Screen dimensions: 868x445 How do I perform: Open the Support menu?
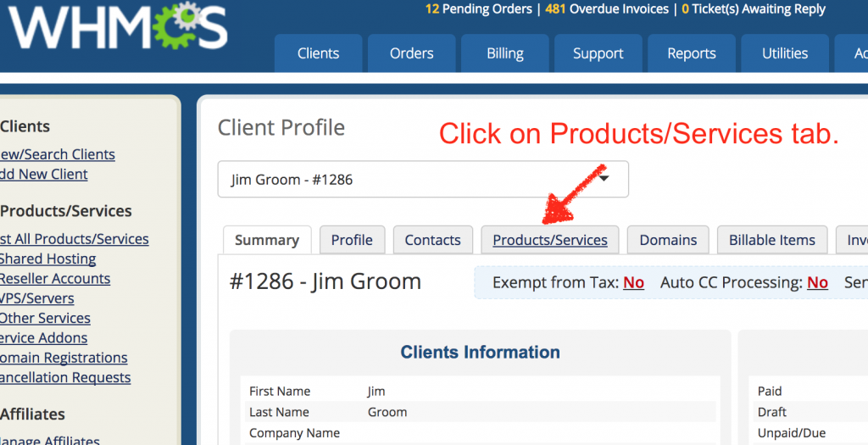[598, 53]
